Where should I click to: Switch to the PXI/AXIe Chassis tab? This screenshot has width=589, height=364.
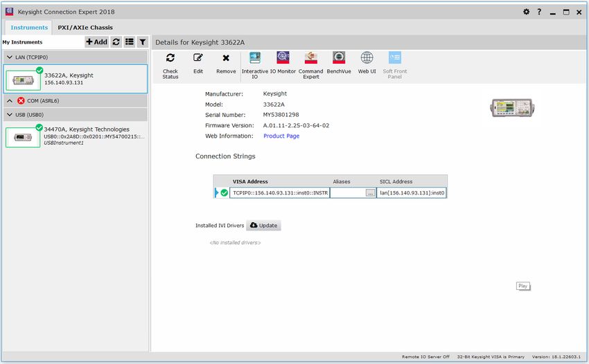pos(85,28)
